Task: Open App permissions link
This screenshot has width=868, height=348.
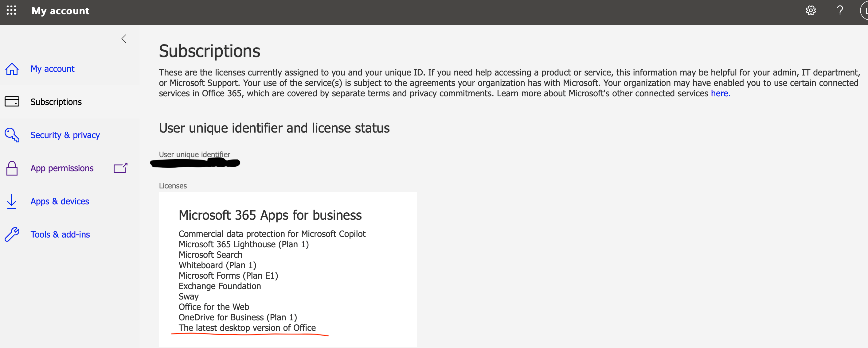Action: click(x=62, y=168)
